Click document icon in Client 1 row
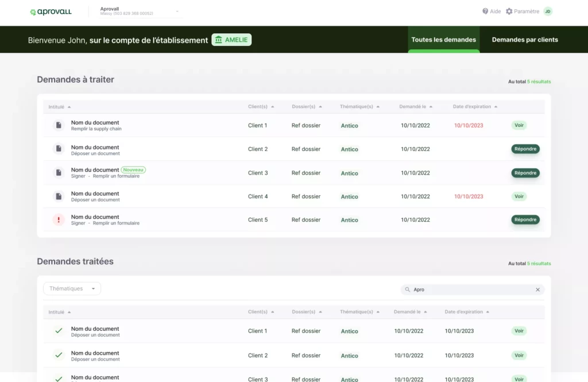 click(x=59, y=125)
